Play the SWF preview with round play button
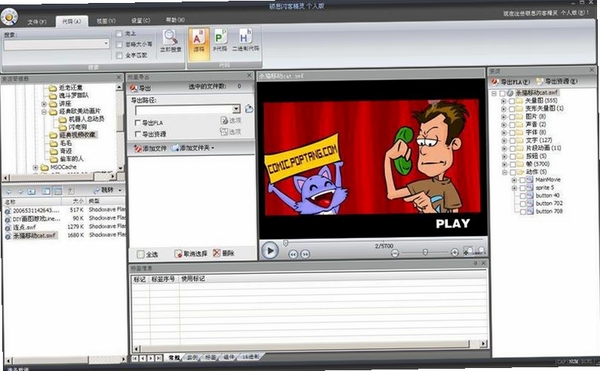This screenshot has width=600, height=371. tap(270, 251)
